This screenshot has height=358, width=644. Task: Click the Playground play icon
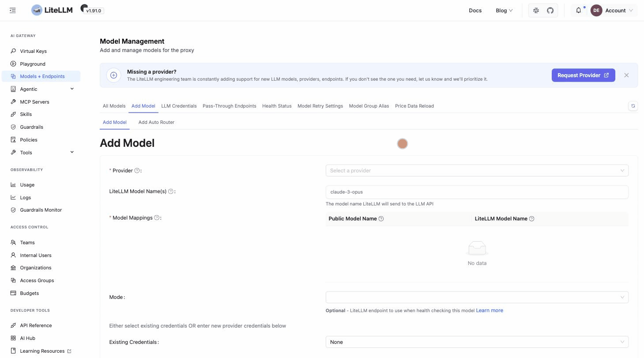(13, 64)
